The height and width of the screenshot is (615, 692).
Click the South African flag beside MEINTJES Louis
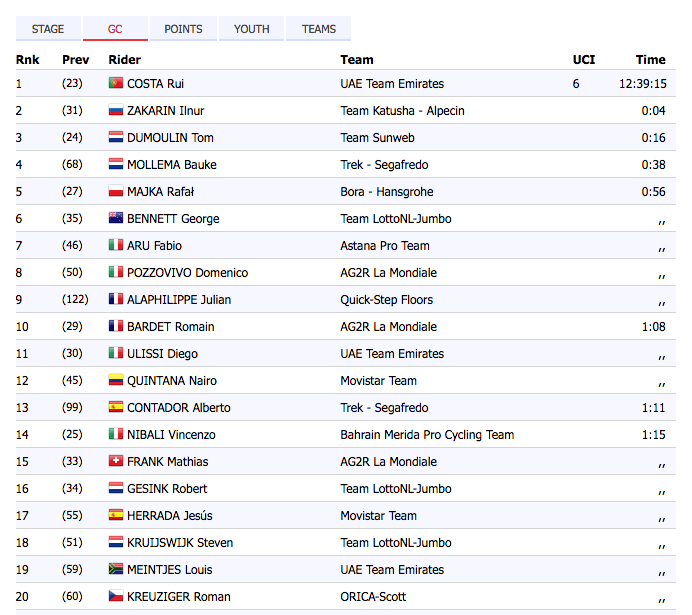[x=116, y=570]
